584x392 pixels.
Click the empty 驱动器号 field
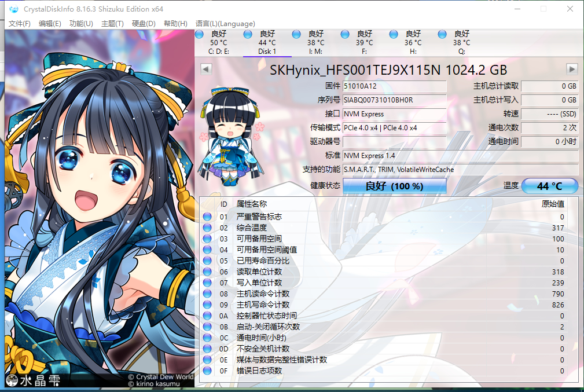click(394, 142)
